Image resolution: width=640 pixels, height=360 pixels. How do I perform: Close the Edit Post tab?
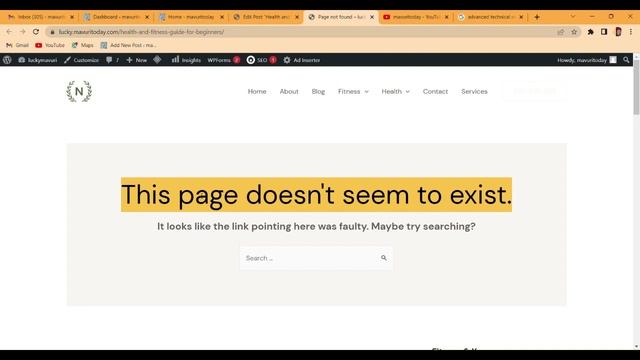pyautogui.click(x=297, y=17)
